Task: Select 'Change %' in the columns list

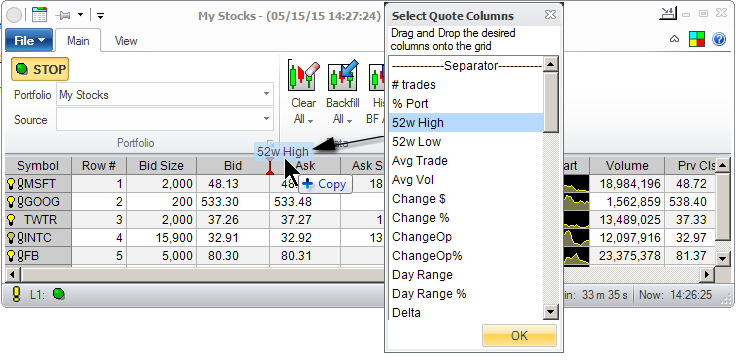Action: coord(467,218)
